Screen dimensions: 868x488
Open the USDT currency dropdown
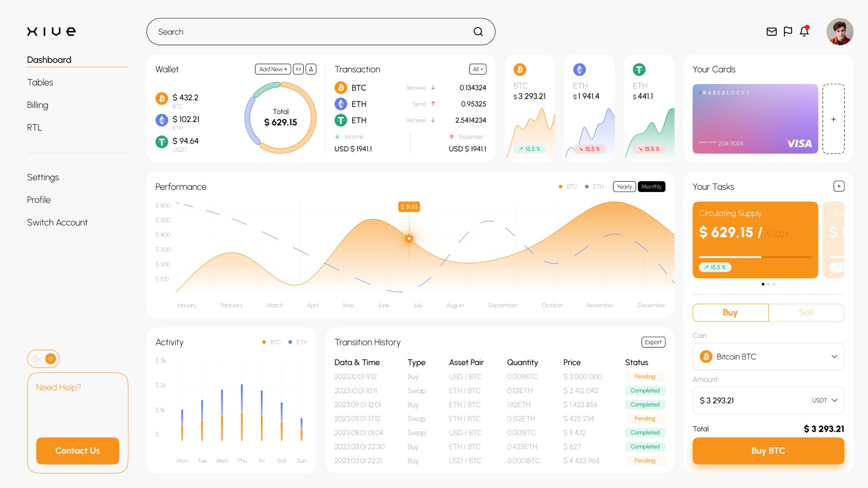(x=825, y=400)
